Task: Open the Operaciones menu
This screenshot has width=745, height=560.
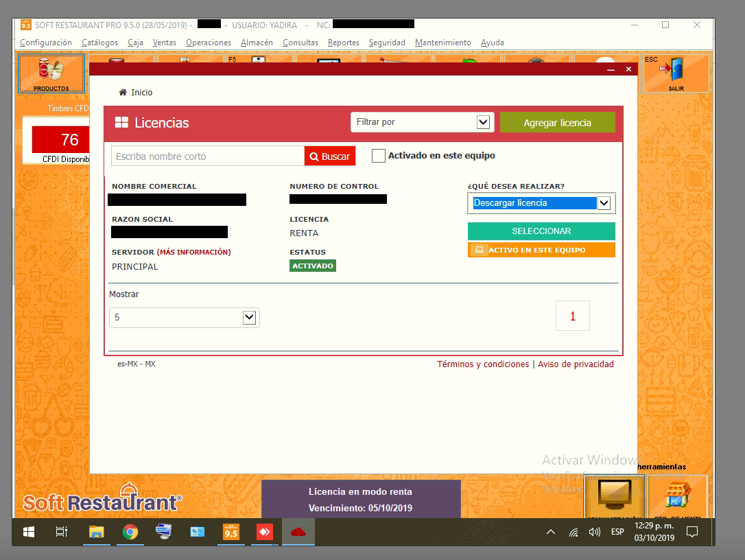Action: click(209, 43)
